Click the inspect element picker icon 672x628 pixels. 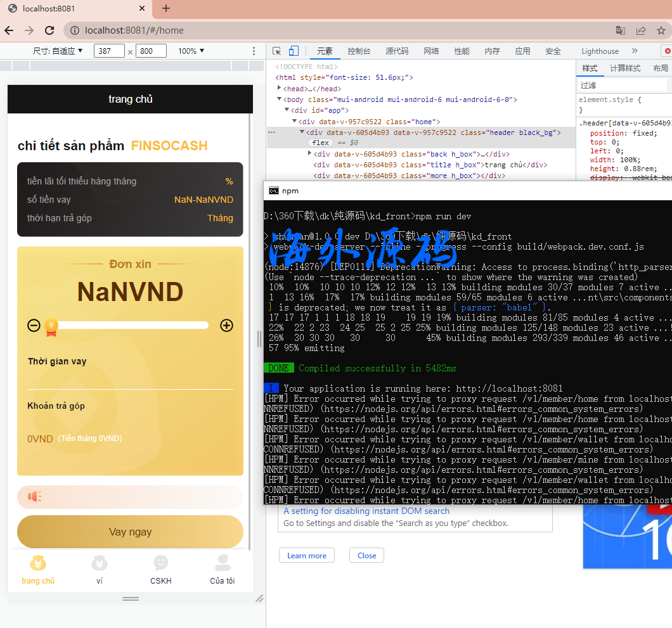point(277,51)
